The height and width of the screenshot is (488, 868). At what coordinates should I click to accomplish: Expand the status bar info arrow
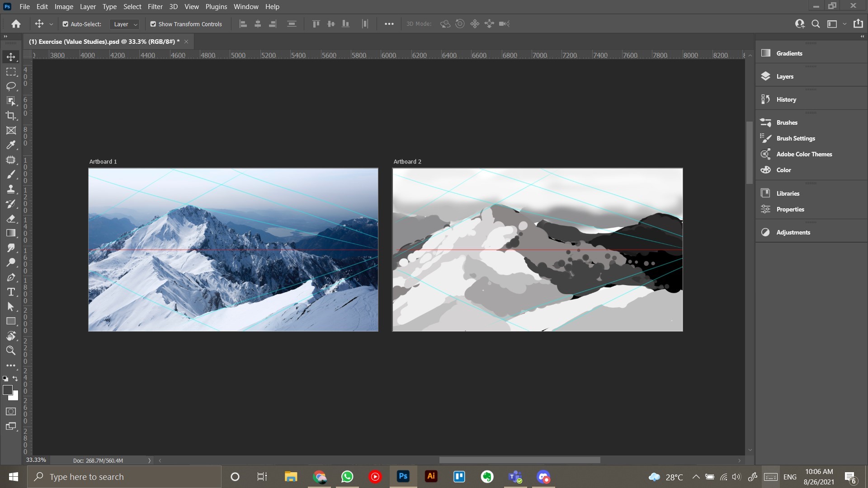point(149,460)
